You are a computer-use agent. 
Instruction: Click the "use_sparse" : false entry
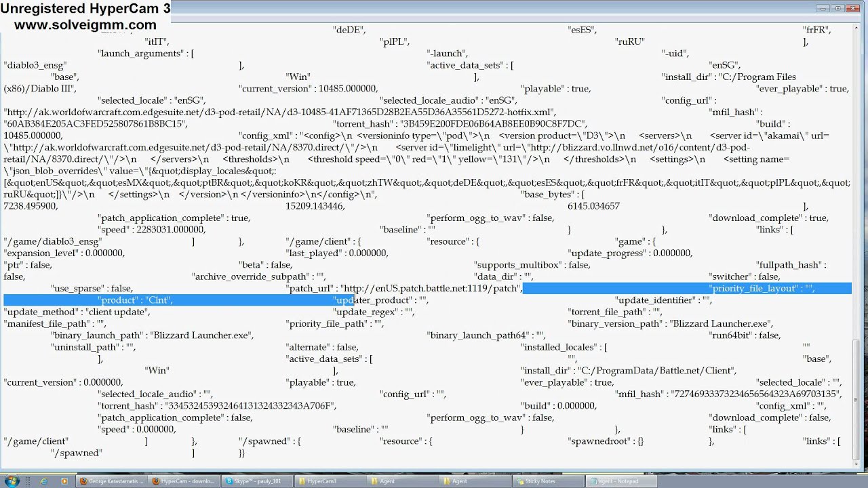pyautogui.click(x=92, y=289)
